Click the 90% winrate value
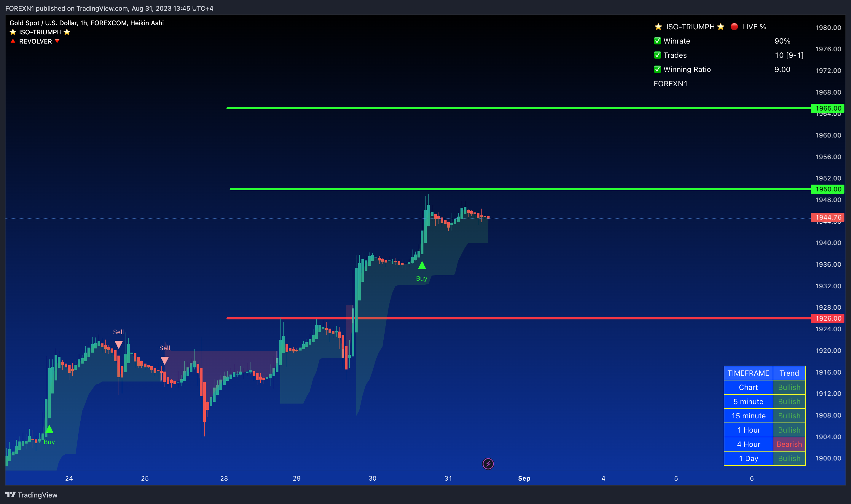 [x=782, y=41]
